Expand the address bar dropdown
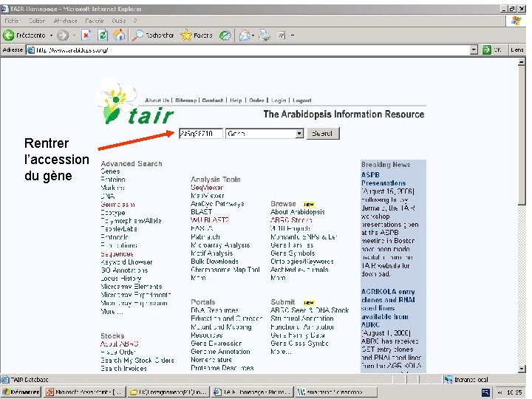Screen dimensions: 532x399 tap(474, 50)
